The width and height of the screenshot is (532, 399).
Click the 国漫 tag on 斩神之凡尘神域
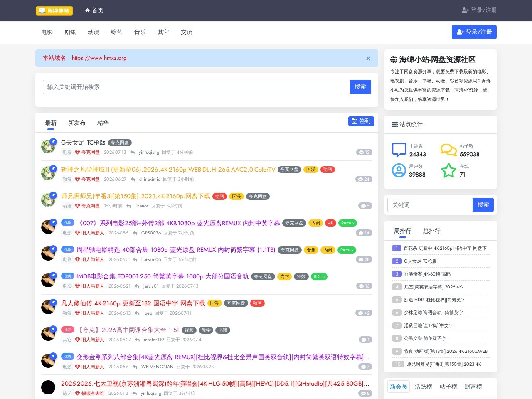point(311,170)
